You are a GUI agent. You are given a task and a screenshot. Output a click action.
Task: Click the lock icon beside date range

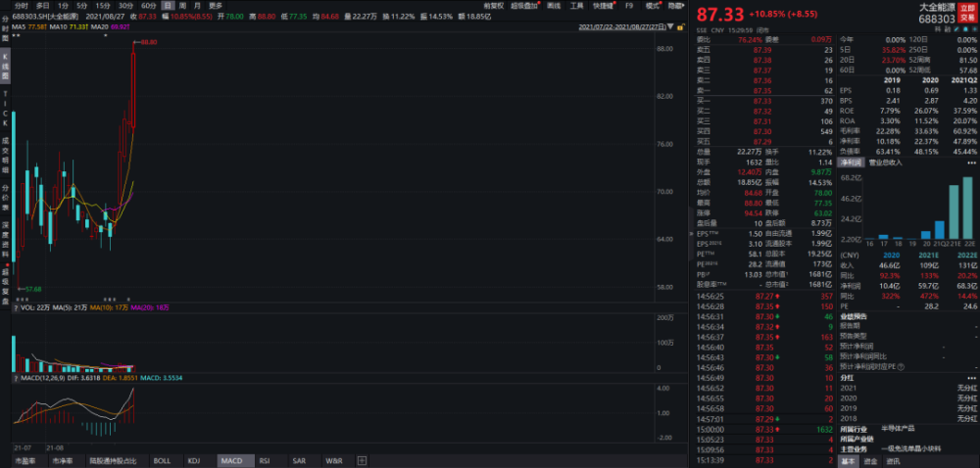[x=680, y=27]
